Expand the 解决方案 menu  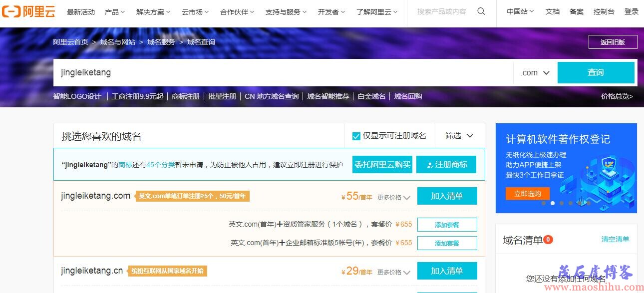tap(153, 11)
